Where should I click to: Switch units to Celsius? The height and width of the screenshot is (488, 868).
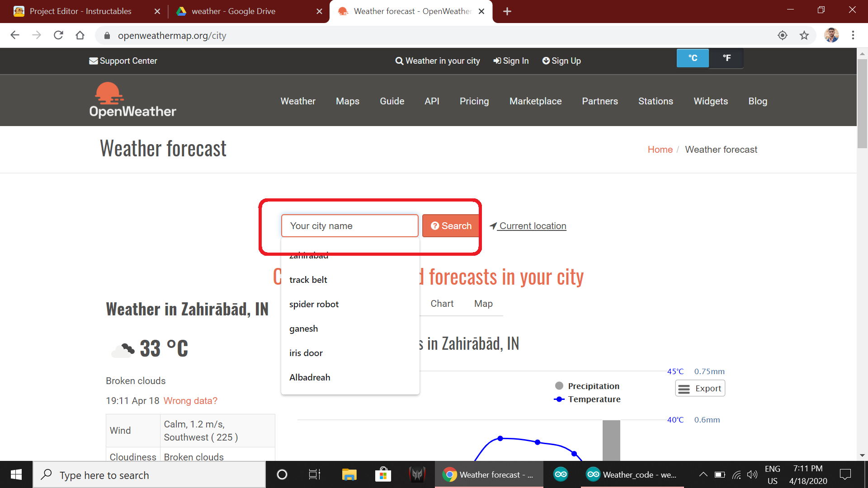[693, 58]
